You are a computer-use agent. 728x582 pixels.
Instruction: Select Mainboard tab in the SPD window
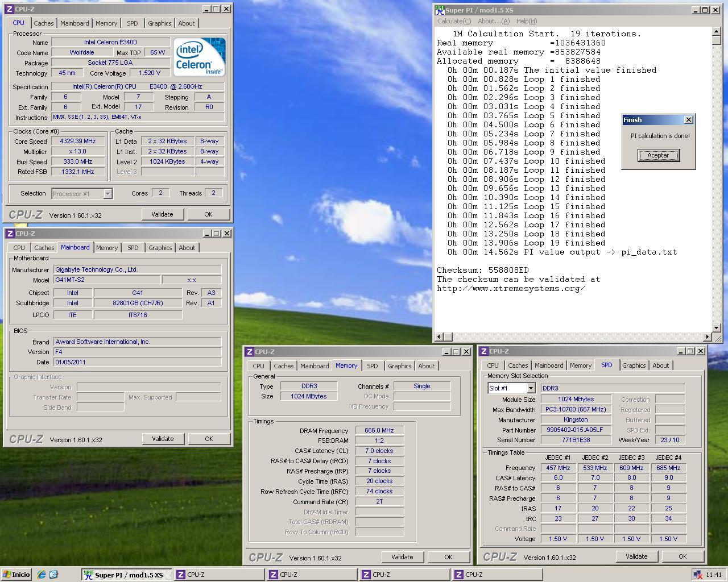[x=548, y=365]
